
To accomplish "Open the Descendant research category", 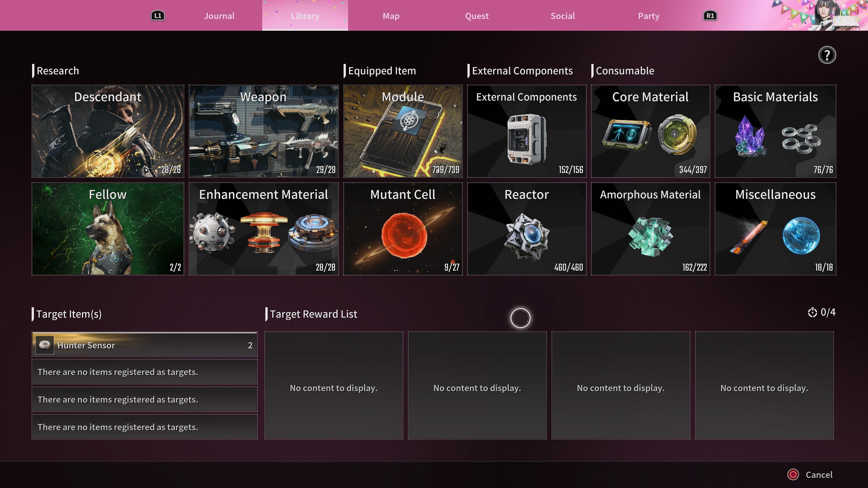I will [108, 131].
